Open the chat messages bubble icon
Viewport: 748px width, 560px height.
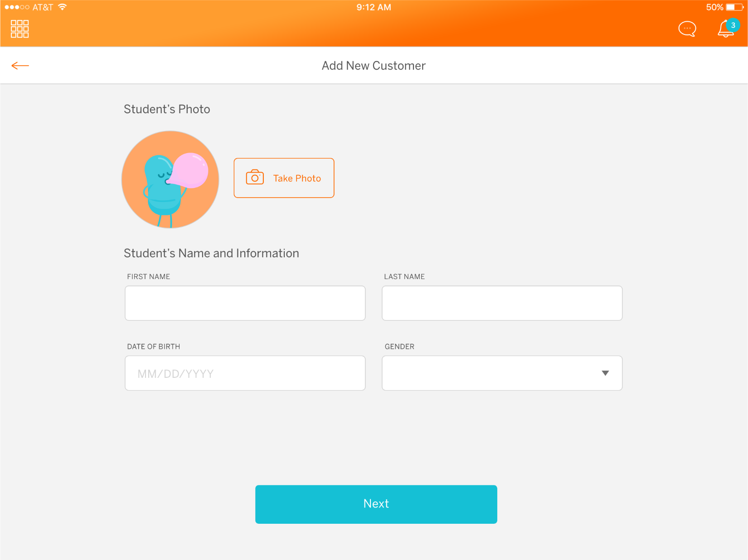point(687,29)
